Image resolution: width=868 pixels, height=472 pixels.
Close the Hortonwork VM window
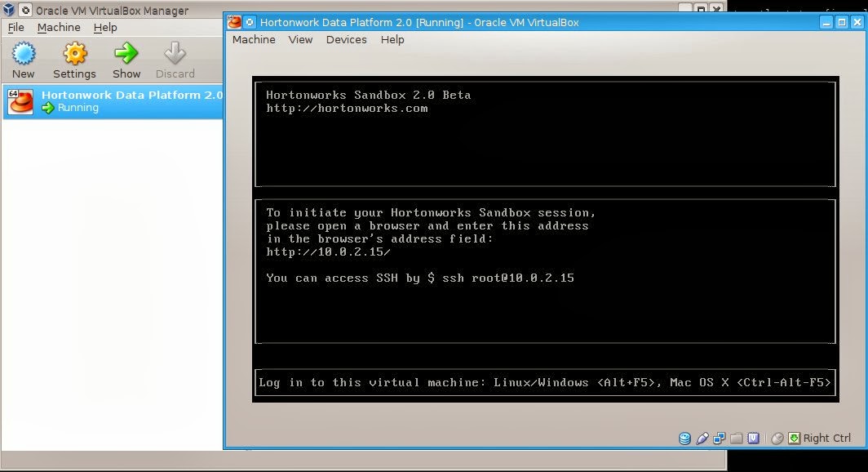[x=857, y=22]
